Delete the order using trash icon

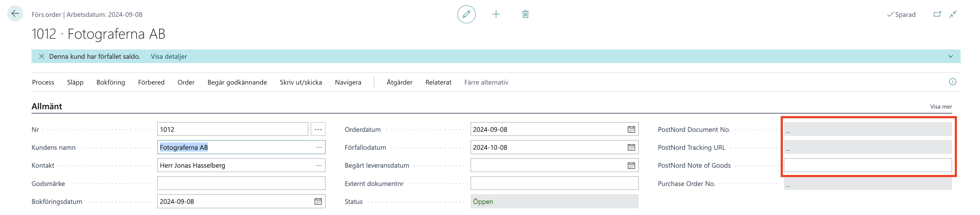[x=525, y=14]
